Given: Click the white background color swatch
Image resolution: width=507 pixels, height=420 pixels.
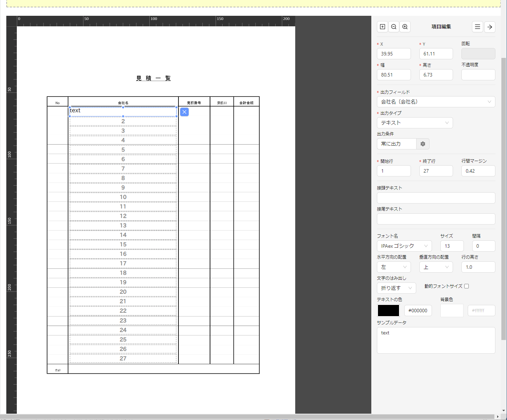Looking at the screenshot, I should coord(452,311).
